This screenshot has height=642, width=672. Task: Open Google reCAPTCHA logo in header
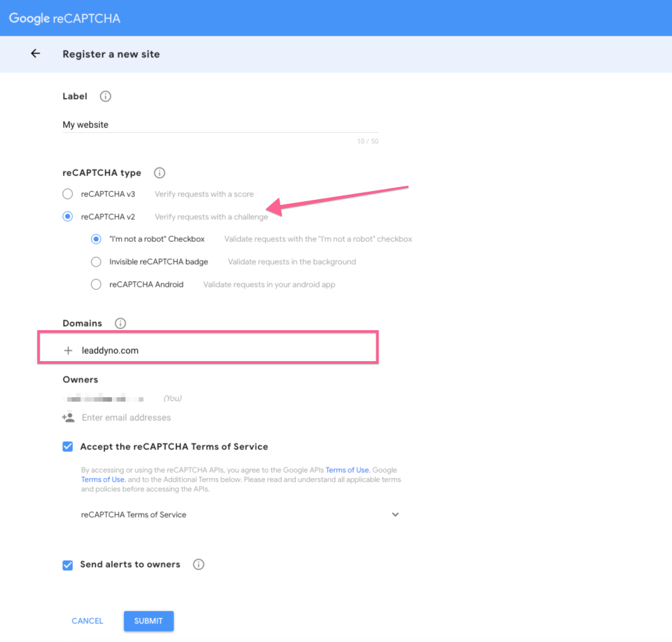point(64,18)
